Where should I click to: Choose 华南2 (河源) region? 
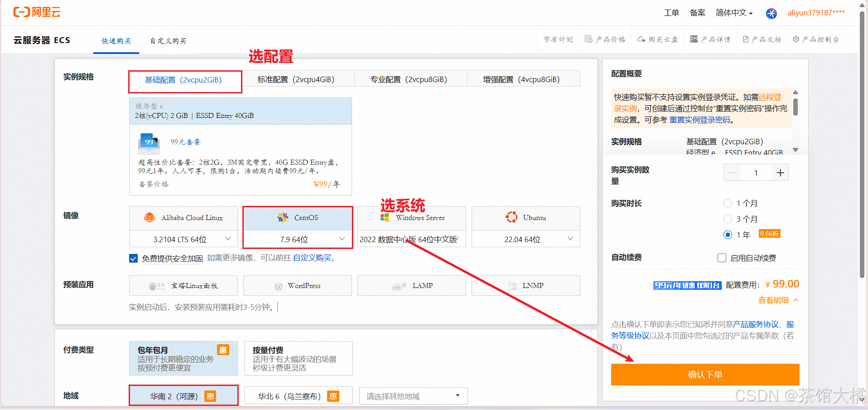183,396
